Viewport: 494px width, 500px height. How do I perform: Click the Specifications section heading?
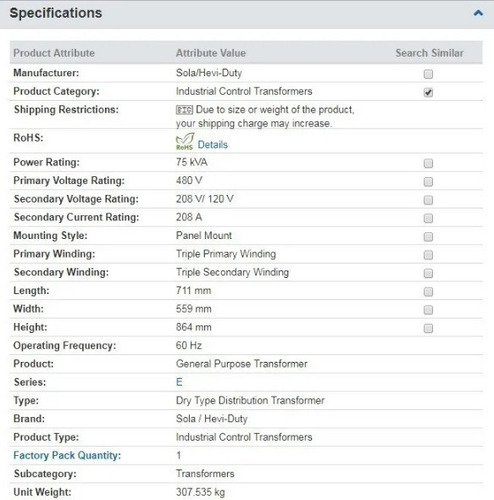(56, 13)
